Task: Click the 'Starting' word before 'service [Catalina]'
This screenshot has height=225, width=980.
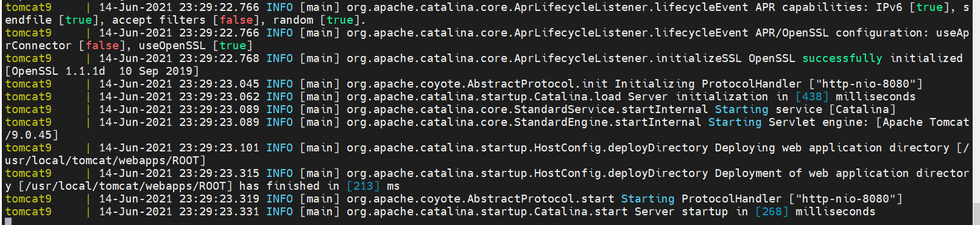Action: point(741,109)
